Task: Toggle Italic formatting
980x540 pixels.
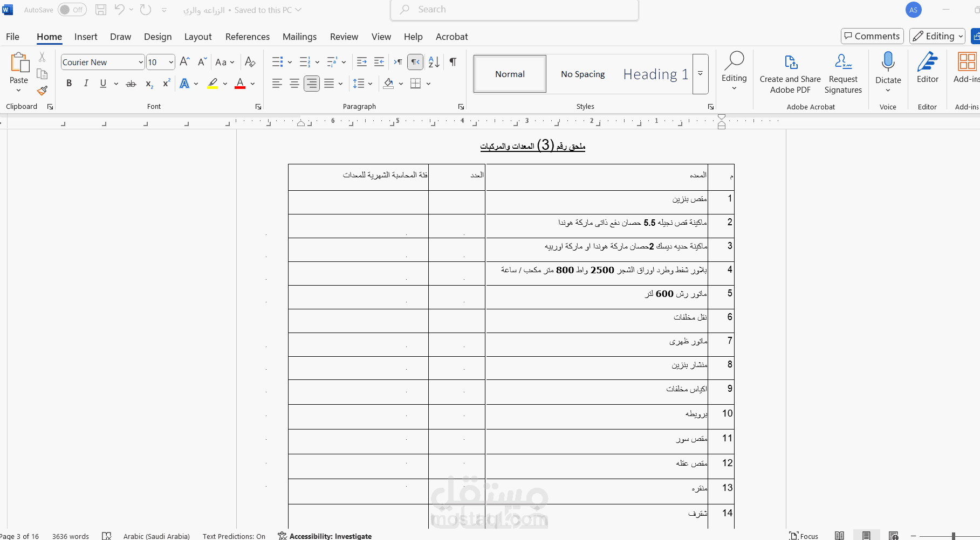Action: coord(86,84)
